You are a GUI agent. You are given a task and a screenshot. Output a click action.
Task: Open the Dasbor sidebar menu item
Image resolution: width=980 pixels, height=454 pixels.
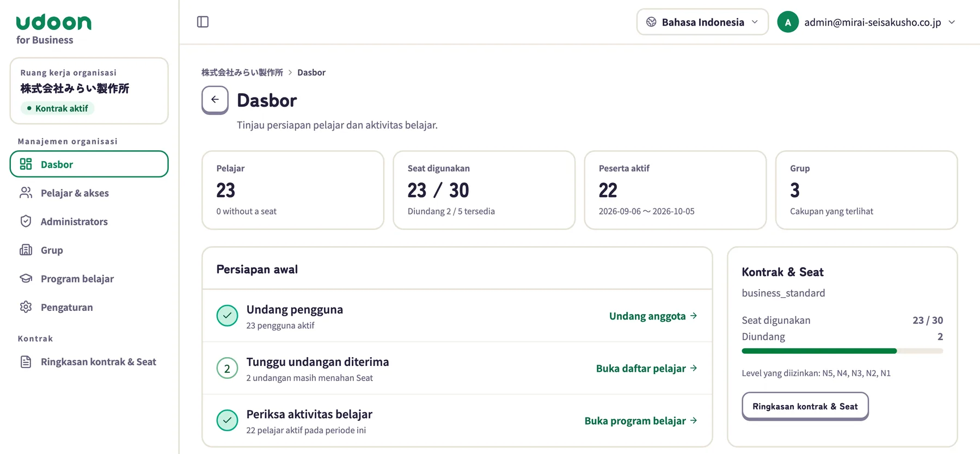click(89, 164)
